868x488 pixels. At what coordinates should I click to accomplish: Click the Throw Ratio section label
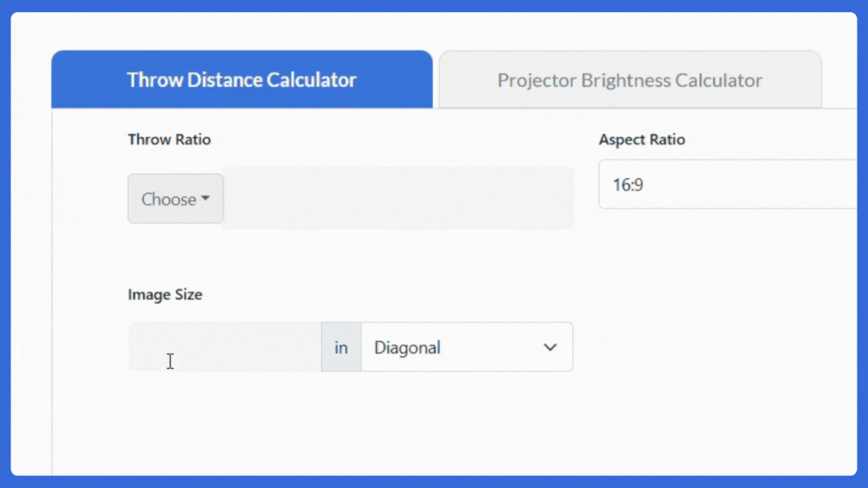point(169,139)
